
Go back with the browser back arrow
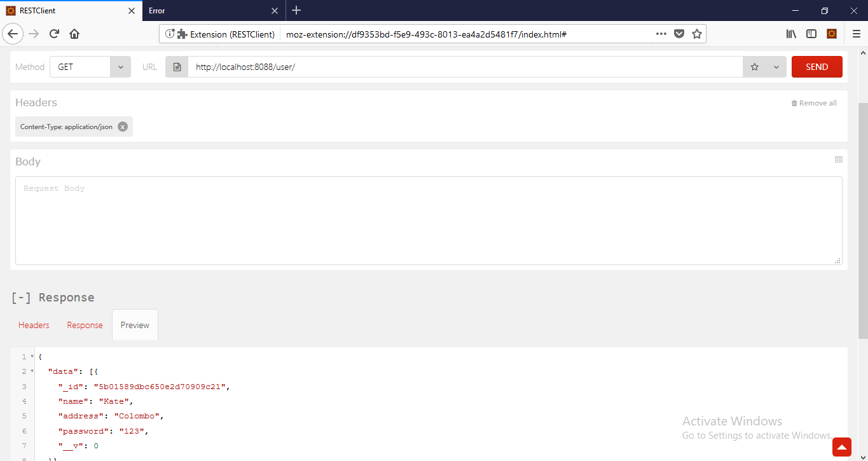pos(13,34)
